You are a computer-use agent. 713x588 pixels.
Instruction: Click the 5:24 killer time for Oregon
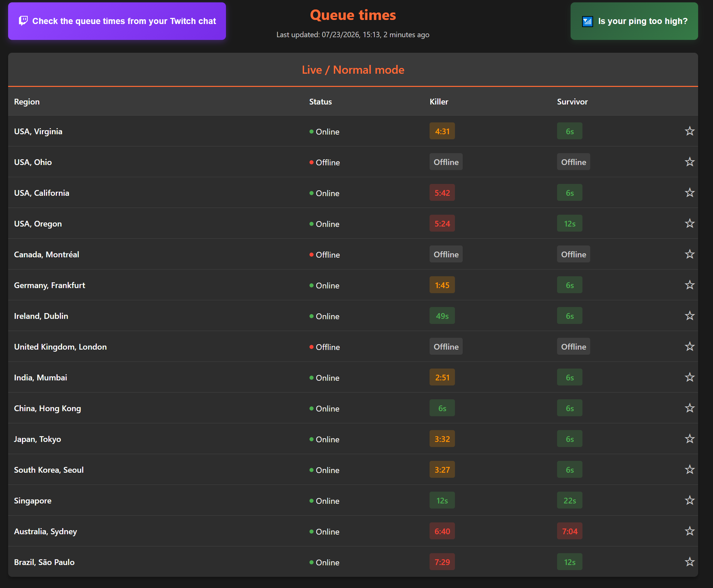point(442,224)
